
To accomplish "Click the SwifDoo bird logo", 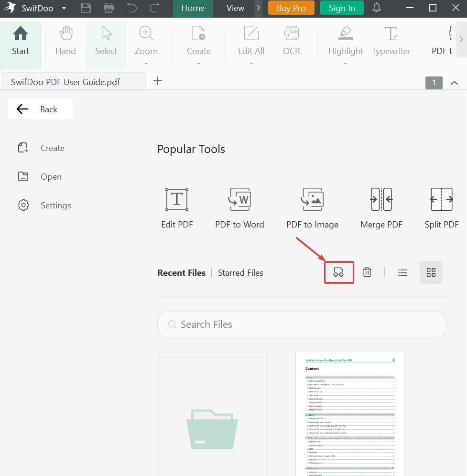I will click(10, 8).
